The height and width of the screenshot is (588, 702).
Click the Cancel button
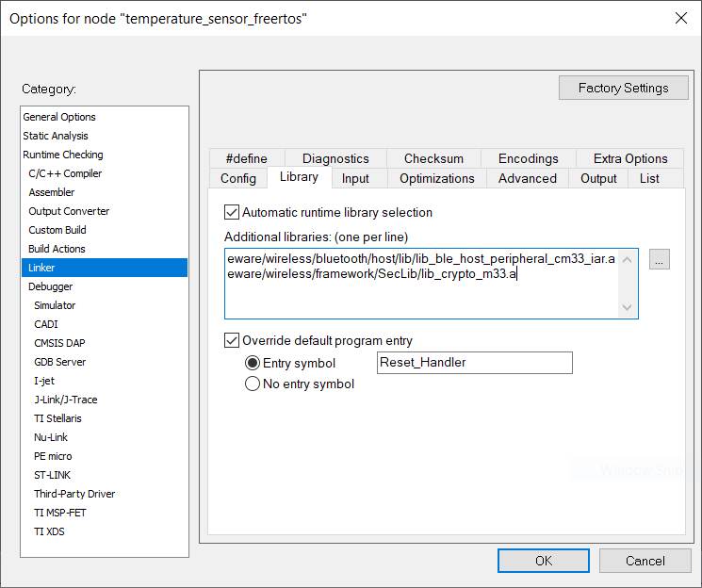pyautogui.click(x=645, y=561)
